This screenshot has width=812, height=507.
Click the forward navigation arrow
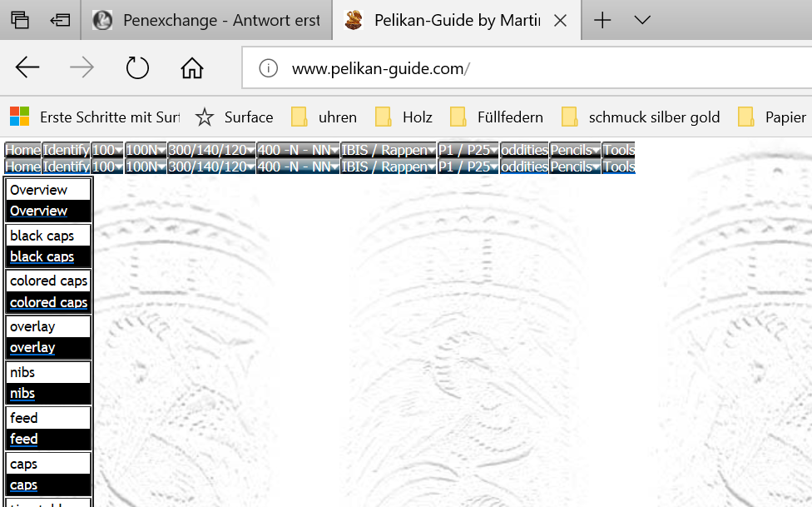click(x=82, y=68)
